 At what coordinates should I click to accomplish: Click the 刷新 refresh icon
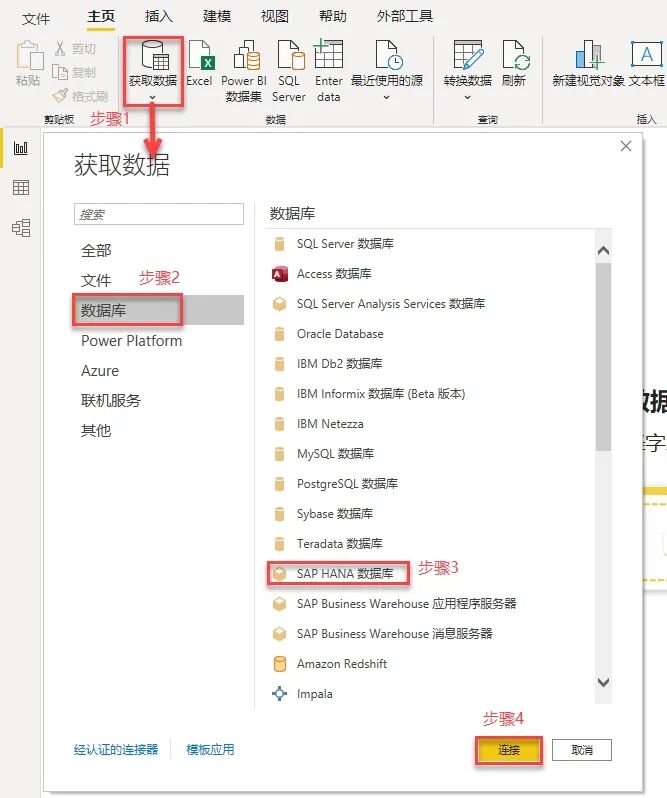516,55
